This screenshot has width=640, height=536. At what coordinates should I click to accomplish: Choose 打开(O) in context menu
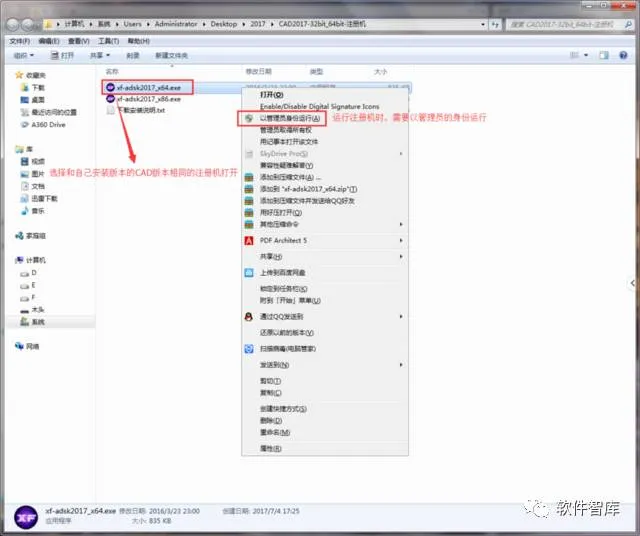click(271, 95)
